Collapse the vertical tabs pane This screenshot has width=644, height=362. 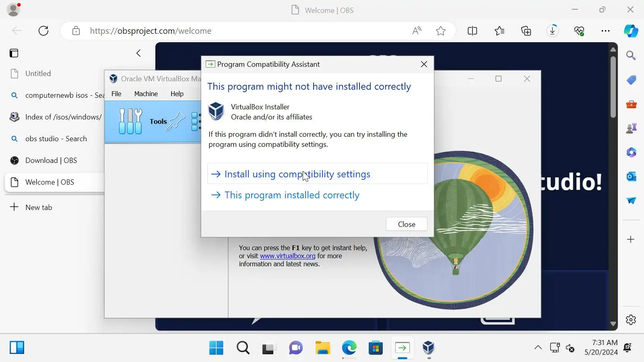coord(138,53)
